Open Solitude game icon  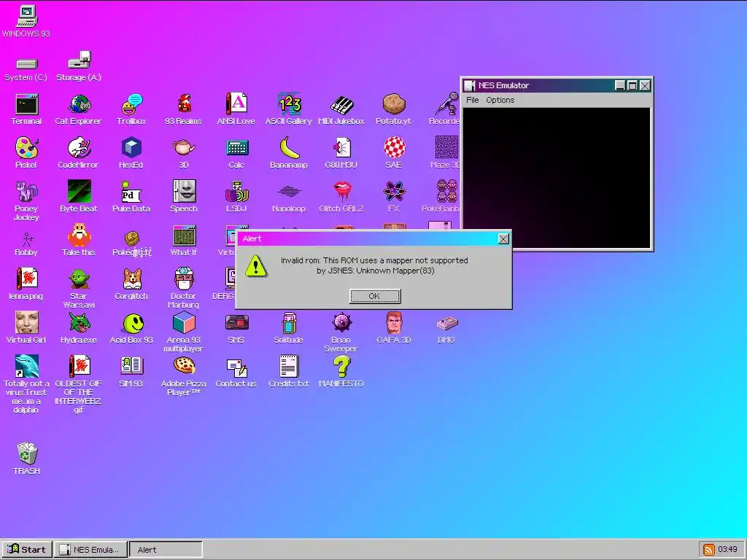[x=289, y=323]
